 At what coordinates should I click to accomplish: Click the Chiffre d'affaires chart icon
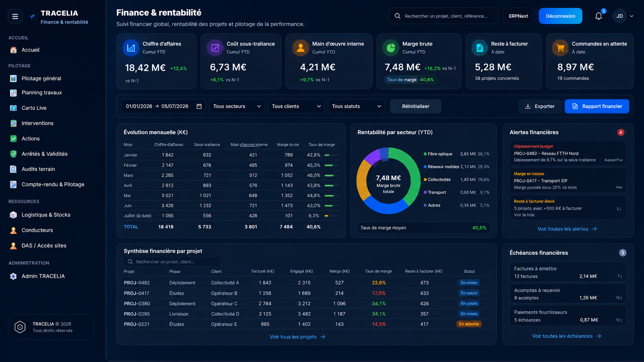click(x=131, y=48)
